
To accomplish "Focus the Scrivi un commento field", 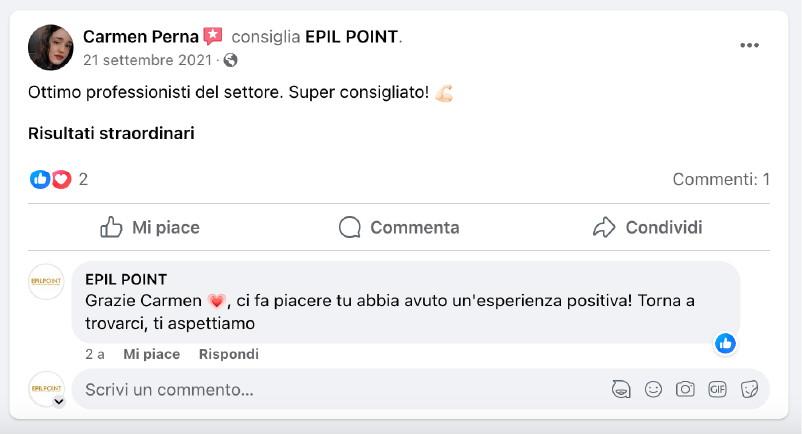I will coord(340,389).
